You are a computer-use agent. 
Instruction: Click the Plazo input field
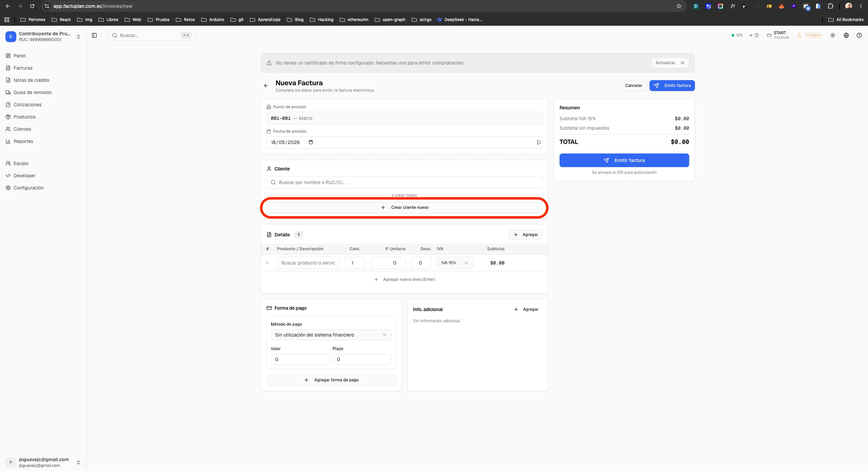tap(362, 359)
